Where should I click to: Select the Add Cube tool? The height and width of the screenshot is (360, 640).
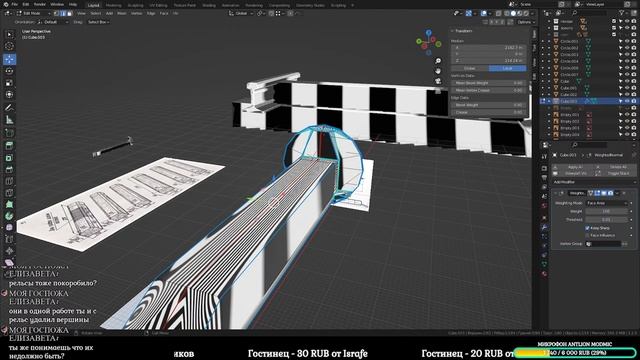click(9, 133)
